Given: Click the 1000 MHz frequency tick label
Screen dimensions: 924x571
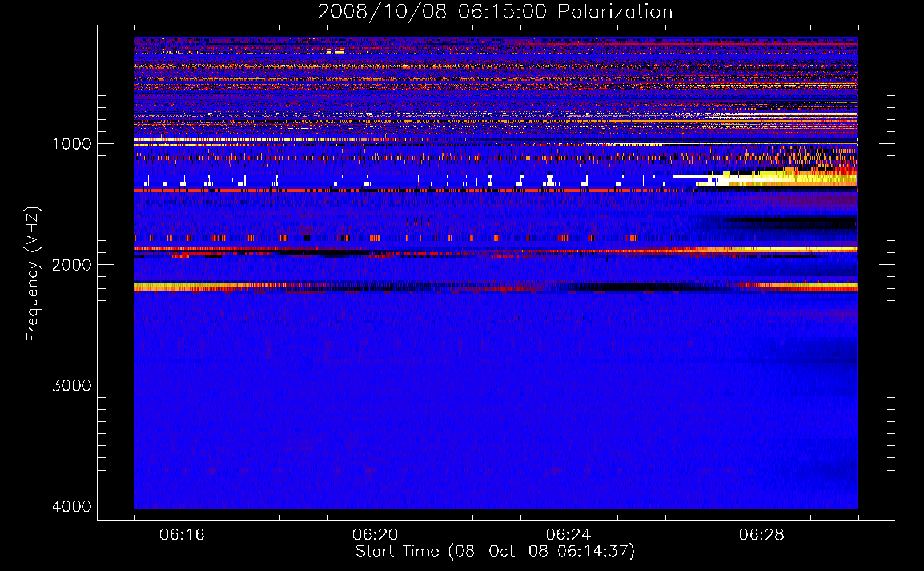Looking at the screenshot, I should (71, 143).
